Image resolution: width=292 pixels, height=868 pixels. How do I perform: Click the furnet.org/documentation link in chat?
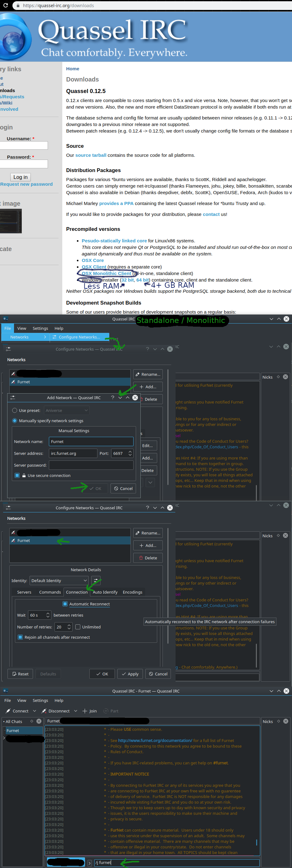click(x=155, y=740)
